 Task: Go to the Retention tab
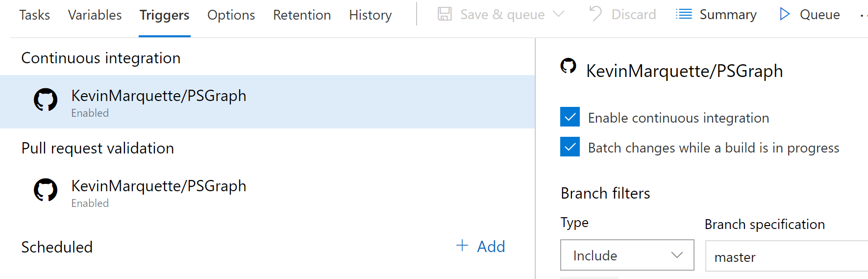[x=302, y=15]
